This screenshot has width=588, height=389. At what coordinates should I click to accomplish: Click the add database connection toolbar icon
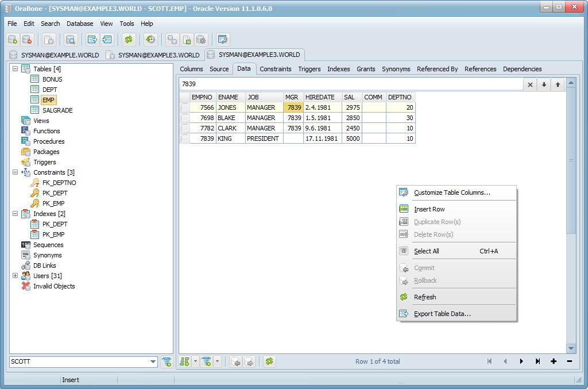tap(13, 40)
